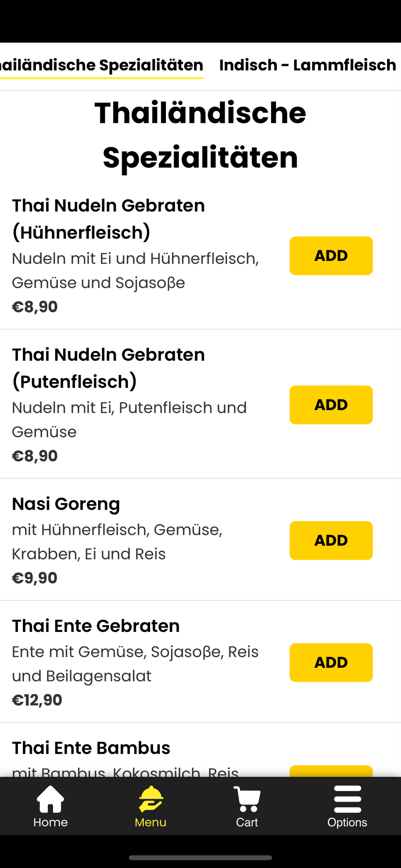Open Thai Nudeln Gebraten (Putenfleisch) item title
This screenshot has height=868, width=401.
[x=108, y=368]
